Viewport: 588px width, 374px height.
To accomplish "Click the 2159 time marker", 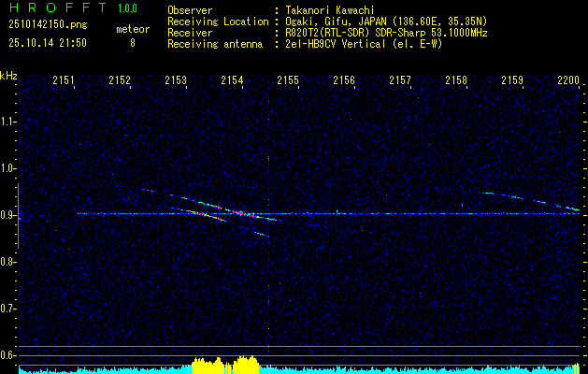I will tap(512, 80).
